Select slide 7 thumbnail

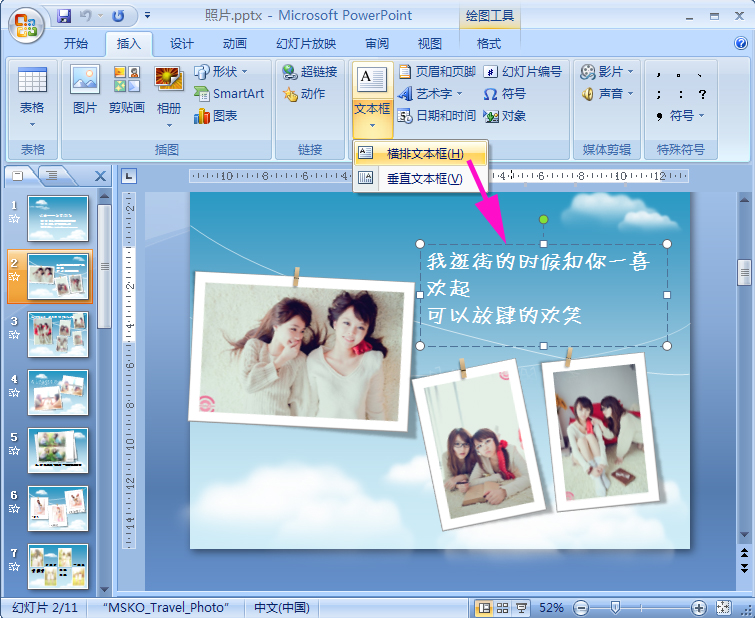point(58,566)
